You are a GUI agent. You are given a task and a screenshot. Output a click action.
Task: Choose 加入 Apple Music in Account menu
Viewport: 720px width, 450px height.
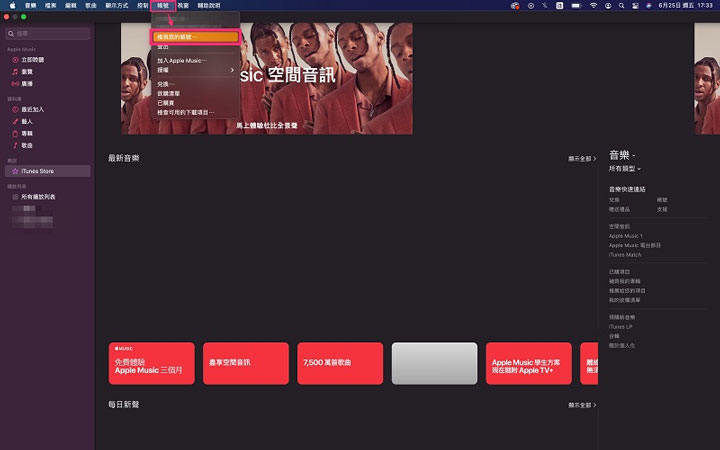[196, 61]
